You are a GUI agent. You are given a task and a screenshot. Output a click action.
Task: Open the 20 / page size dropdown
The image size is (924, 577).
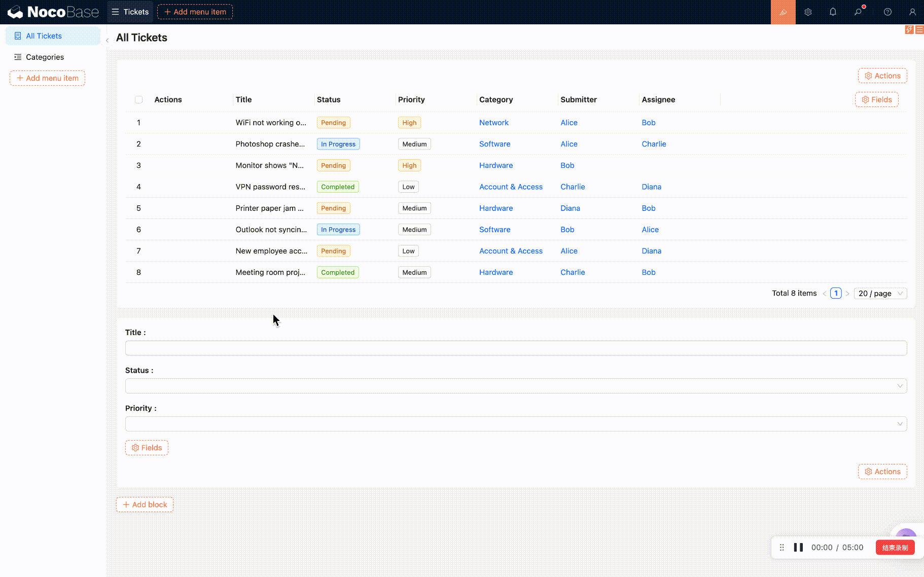pos(880,294)
